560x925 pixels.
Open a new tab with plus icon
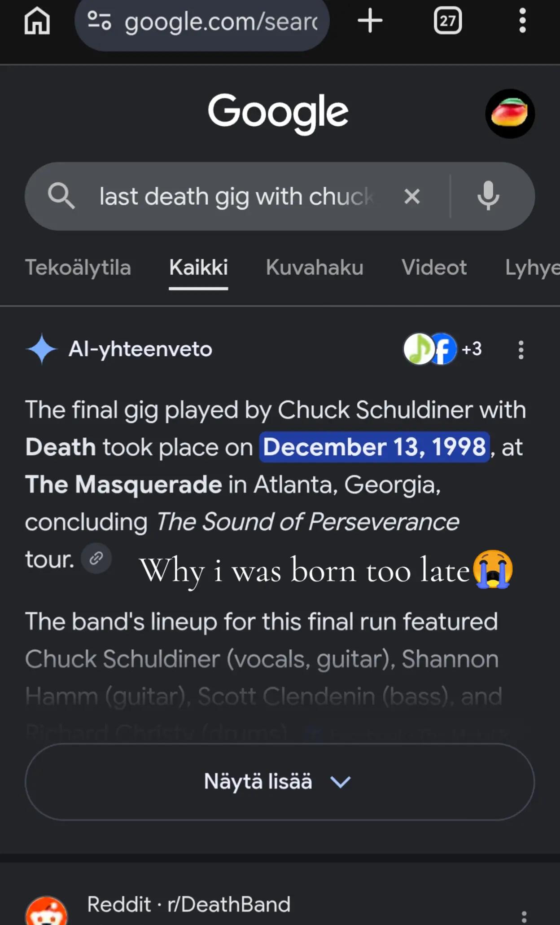370,21
